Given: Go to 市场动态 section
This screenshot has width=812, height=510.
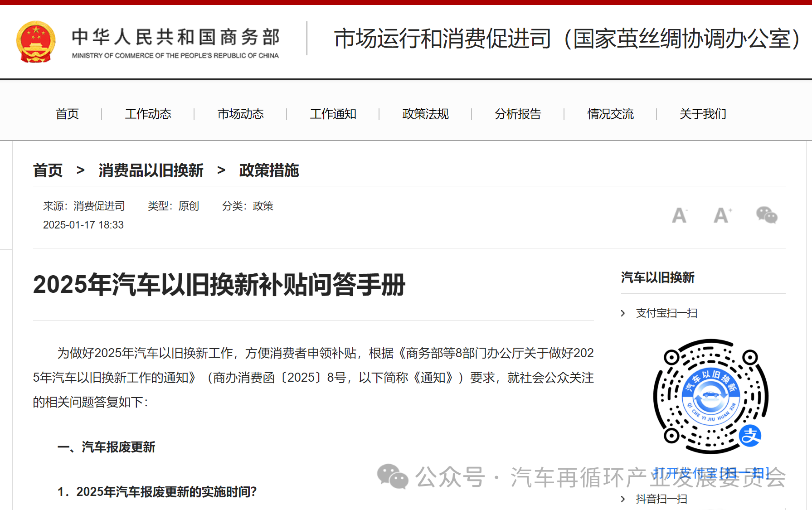Looking at the screenshot, I should pyautogui.click(x=240, y=114).
